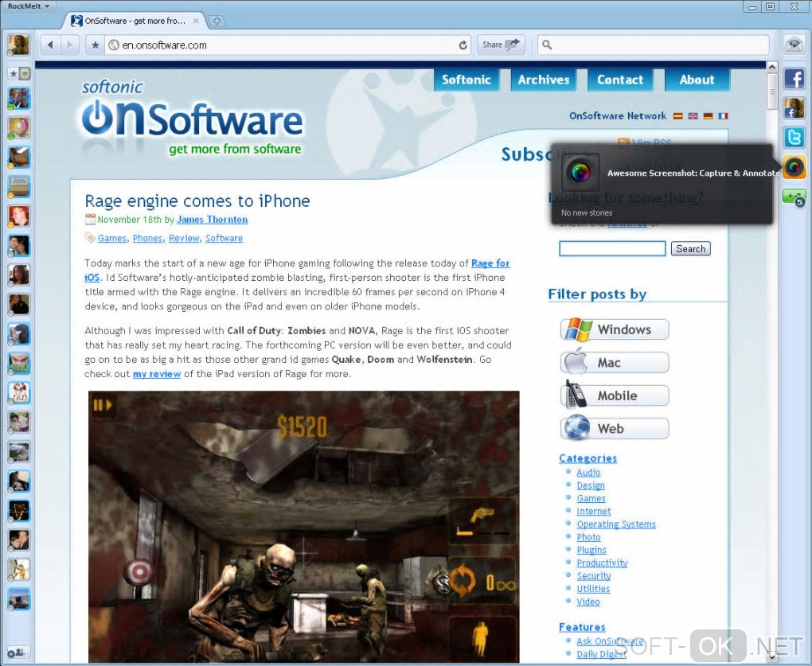This screenshot has width=812, height=666.
Task: Close the OnSoftware tab
Action: click(x=197, y=21)
